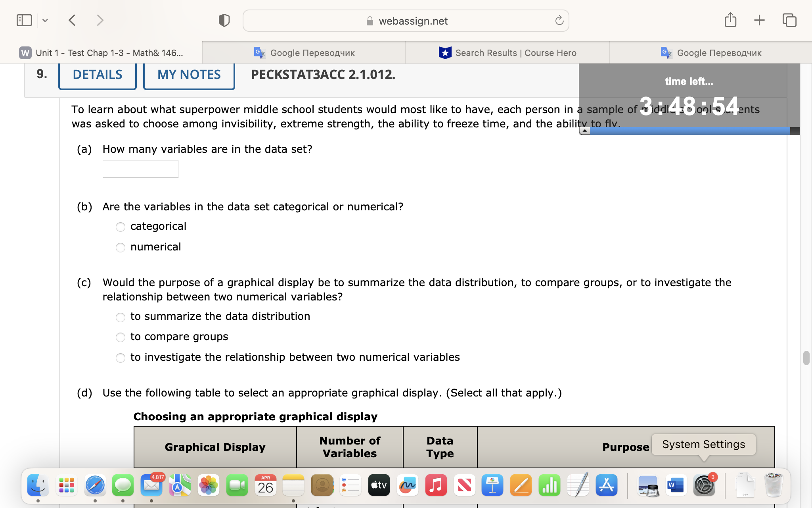Open a new tab with the plus icon
Screen dimensions: 812x508
[759, 20]
